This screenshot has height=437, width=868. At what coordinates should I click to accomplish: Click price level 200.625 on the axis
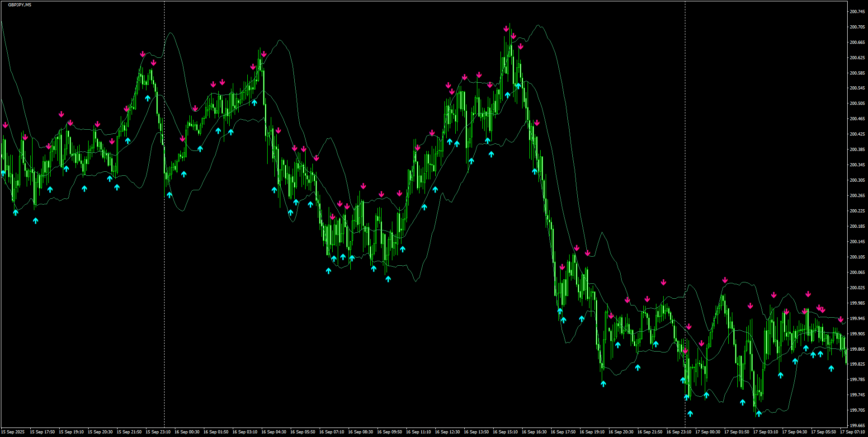[857, 58]
